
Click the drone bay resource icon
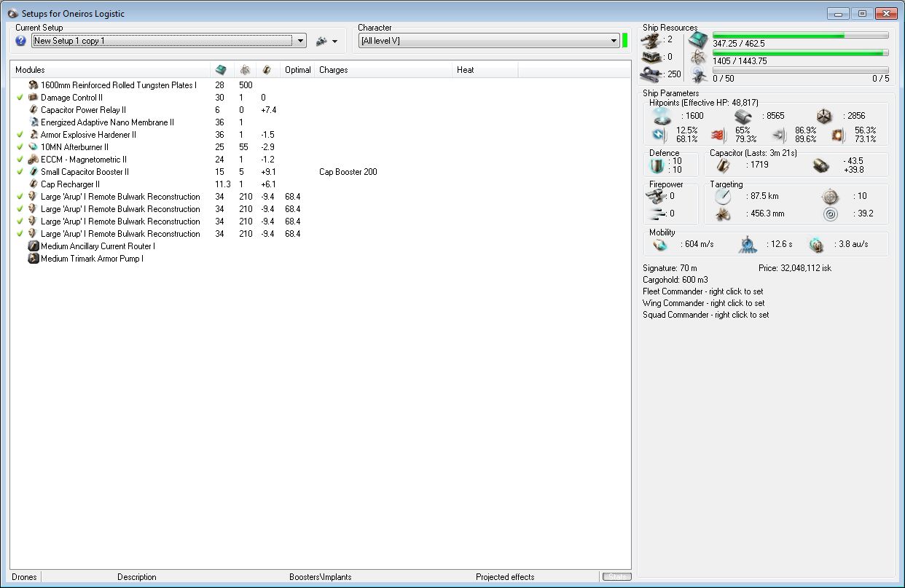pos(697,74)
